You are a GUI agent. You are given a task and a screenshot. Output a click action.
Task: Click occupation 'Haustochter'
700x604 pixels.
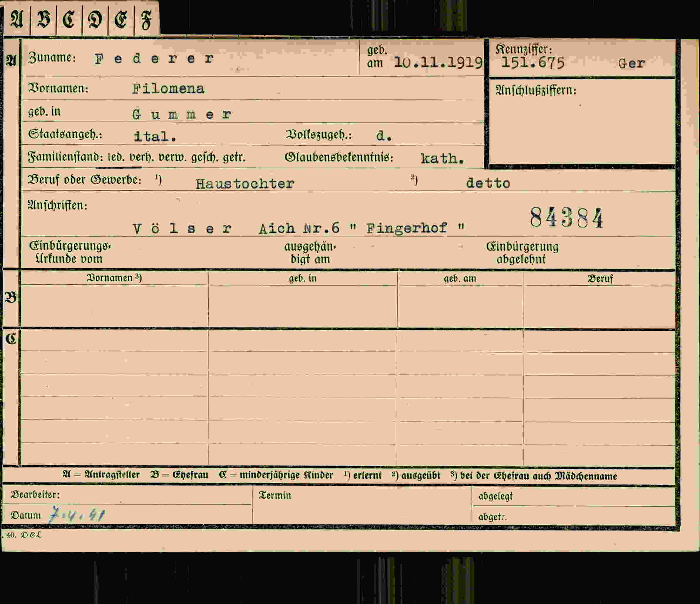click(245, 184)
